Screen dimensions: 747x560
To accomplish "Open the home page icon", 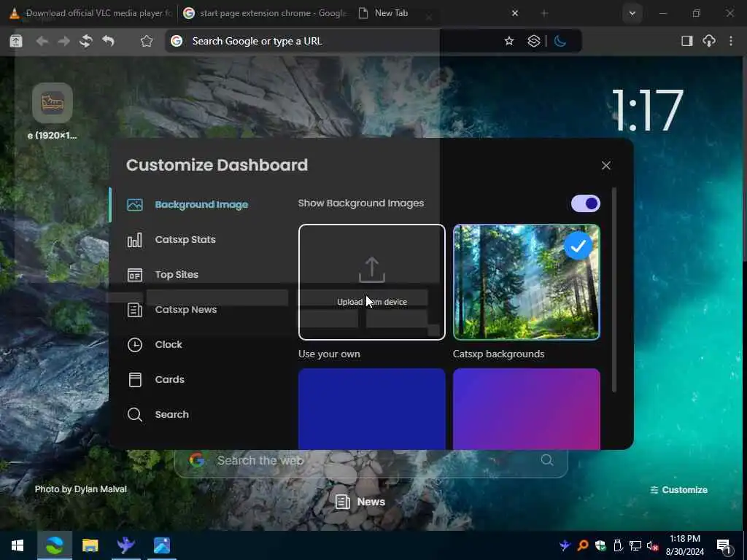I will [x=146, y=42].
